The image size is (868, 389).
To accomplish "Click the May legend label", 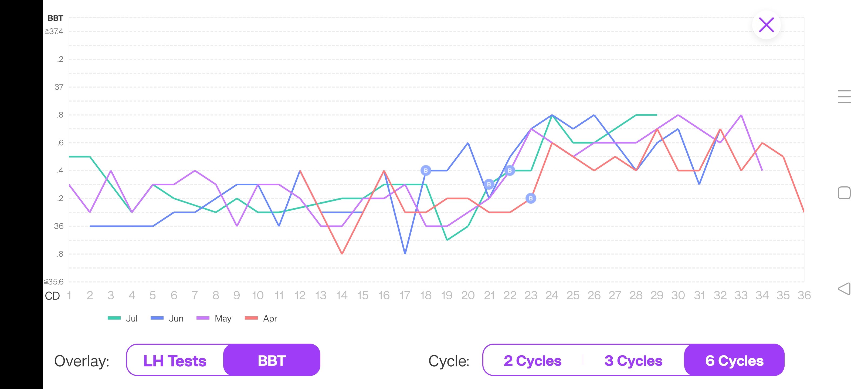I will click(223, 318).
